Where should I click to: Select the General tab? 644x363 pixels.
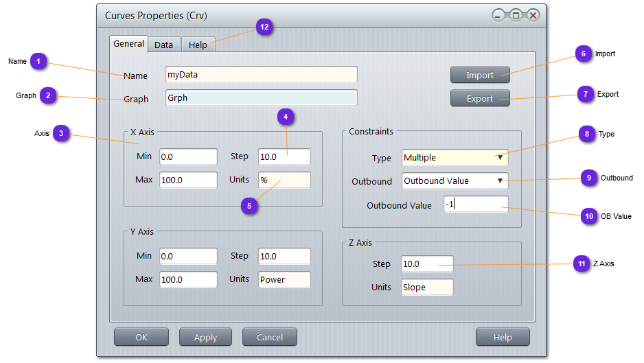pyautogui.click(x=128, y=43)
